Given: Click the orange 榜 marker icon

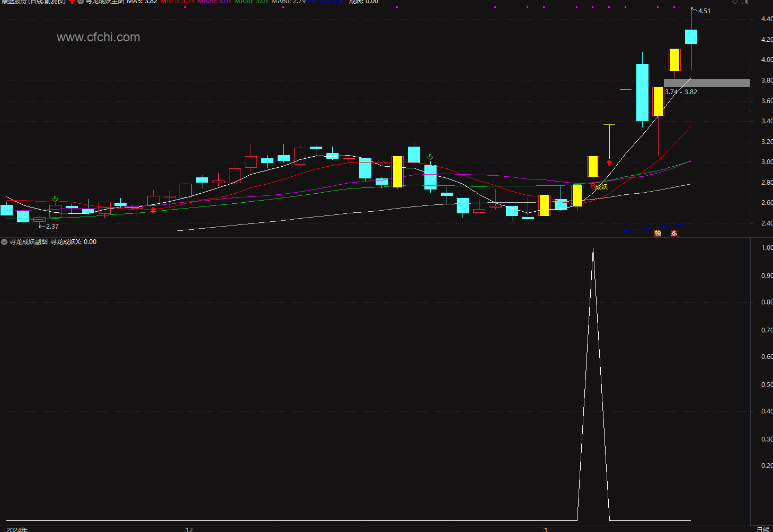Looking at the screenshot, I should 658,233.
